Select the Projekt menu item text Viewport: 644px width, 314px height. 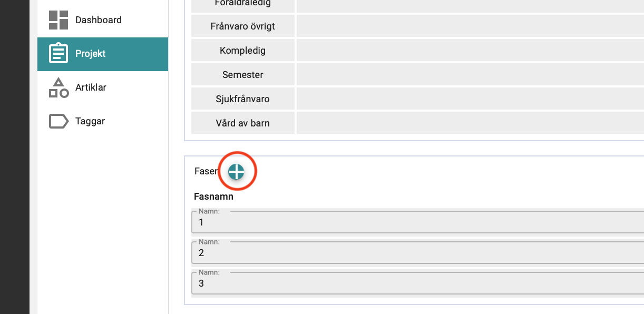point(91,54)
